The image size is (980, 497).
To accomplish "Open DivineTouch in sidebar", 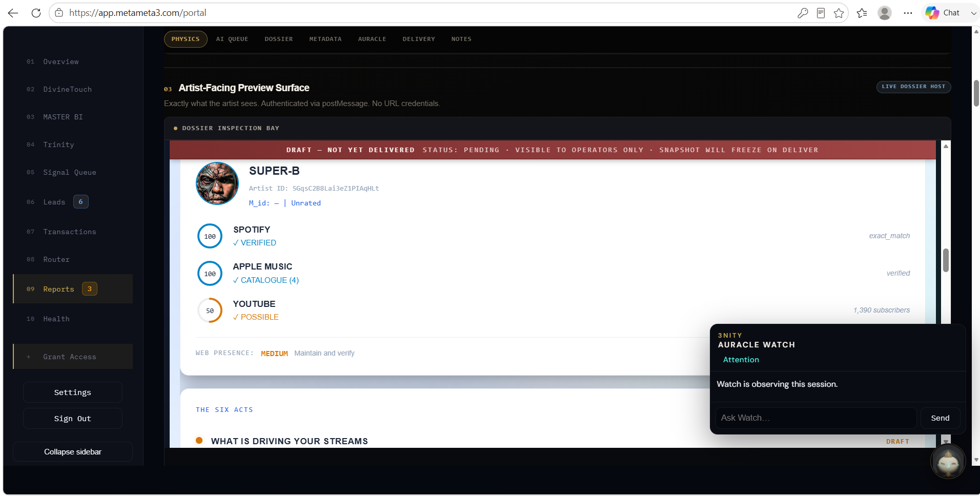I will pos(73,89).
